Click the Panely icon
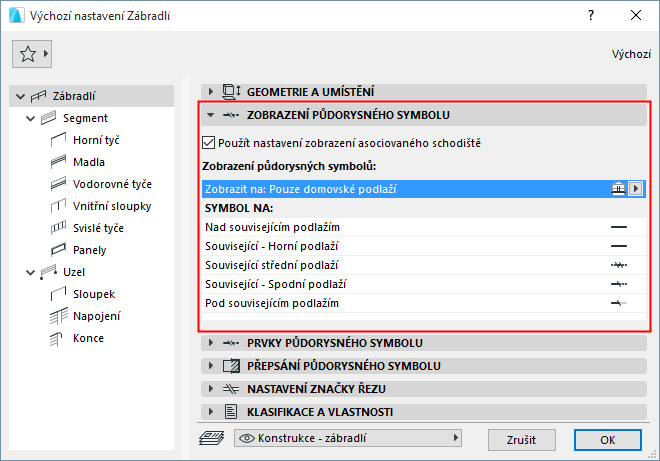The width and height of the screenshot is (660, 461). coord(59,250)
